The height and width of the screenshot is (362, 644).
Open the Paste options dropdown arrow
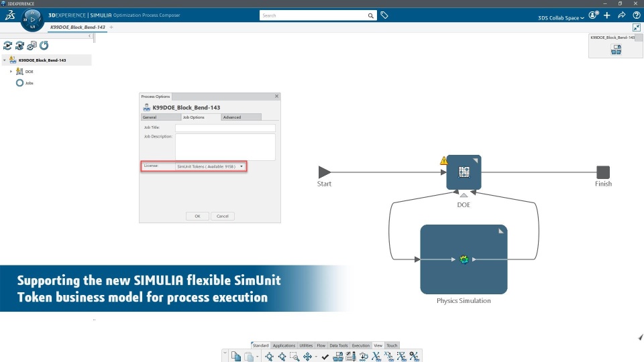[x=257, y=357]
